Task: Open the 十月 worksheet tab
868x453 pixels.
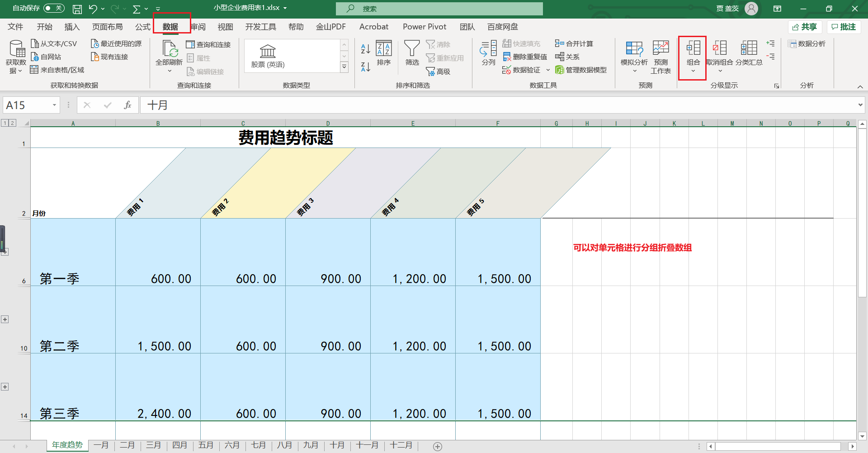Action: tap(337, 445)
